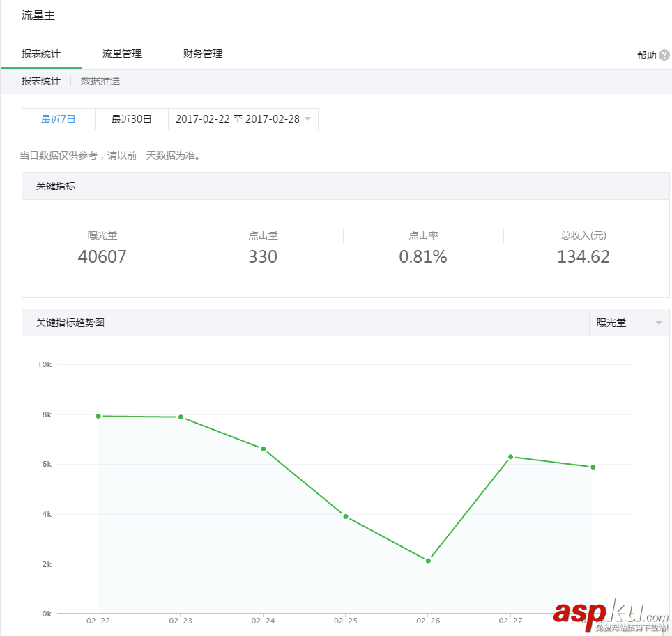Viewport: 672px width, 636px height.
Task: Click the final data point above 02-28
Action: [x=592, y=467]
